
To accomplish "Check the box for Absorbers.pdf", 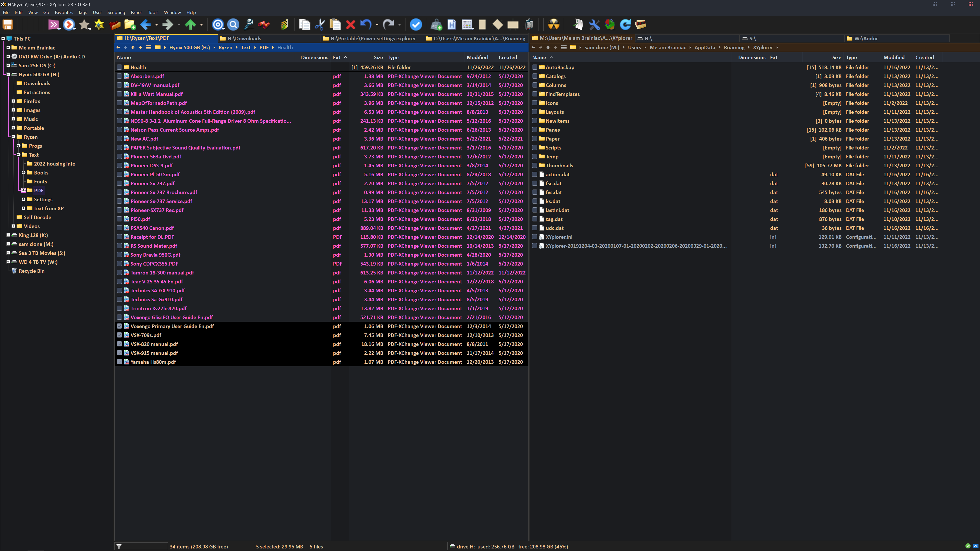I will pyautogui.click(x=119, y=76).
